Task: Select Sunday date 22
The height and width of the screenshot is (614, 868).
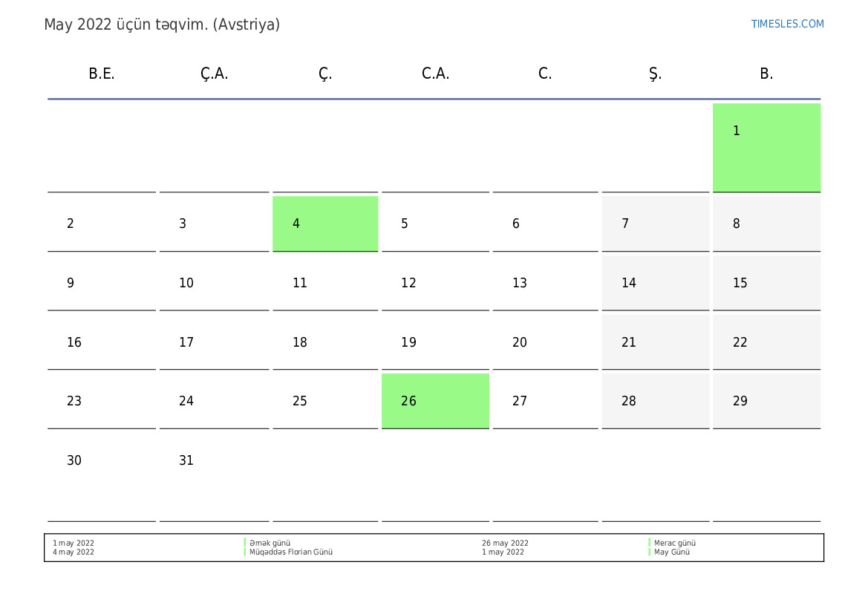Action: (766, 342)
